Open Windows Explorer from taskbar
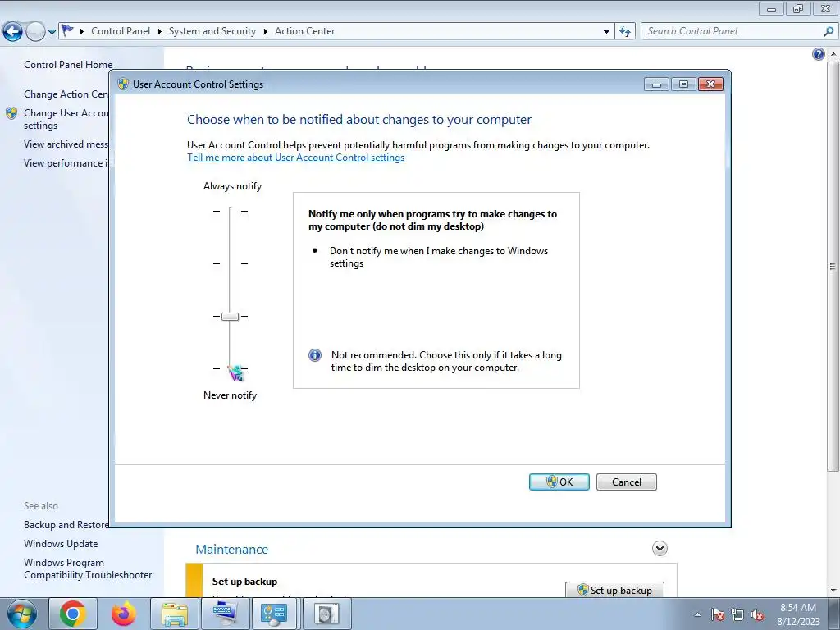This screenshot has height=630, width=840. 175,614
